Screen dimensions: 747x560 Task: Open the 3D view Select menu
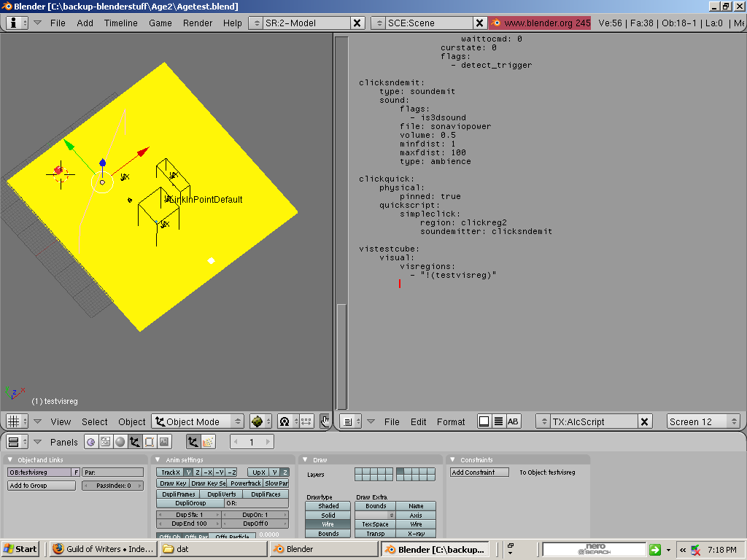click(94, 422)
